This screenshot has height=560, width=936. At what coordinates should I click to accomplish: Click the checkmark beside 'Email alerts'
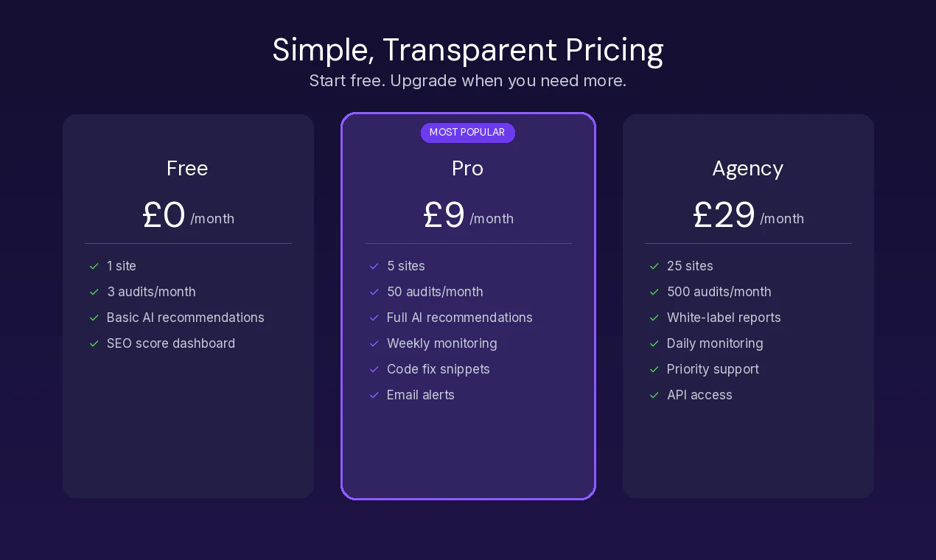(374, 395)
